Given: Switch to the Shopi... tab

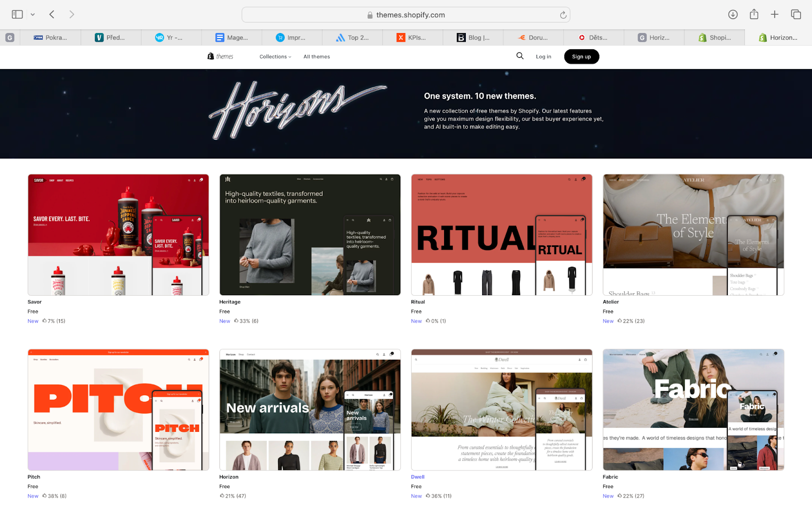Looking at the screenshot, I should pos(715,38).
